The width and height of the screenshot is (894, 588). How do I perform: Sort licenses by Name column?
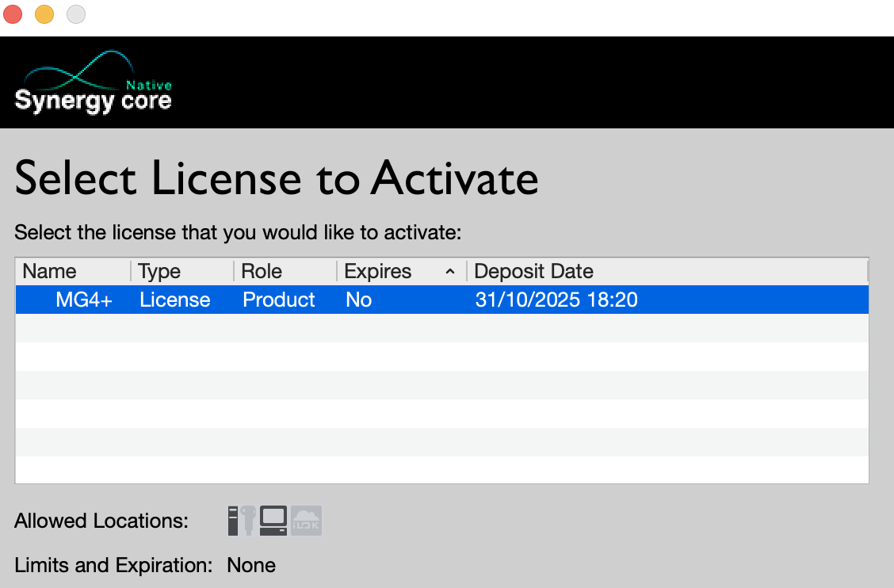click(x=49, y=271)
